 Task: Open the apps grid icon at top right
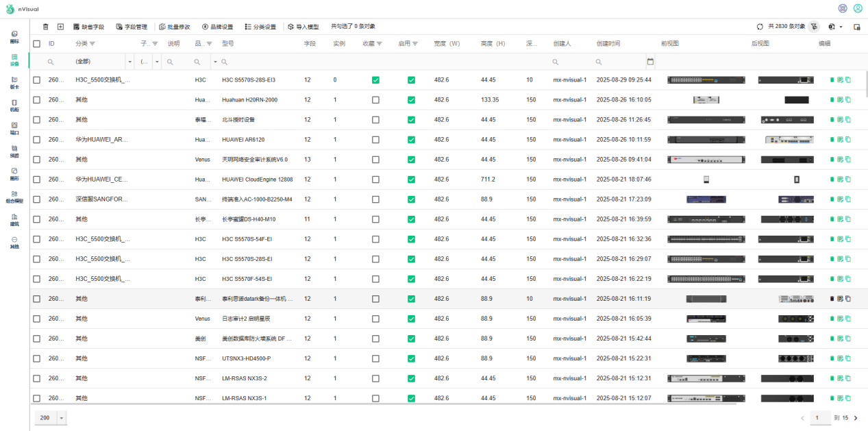[843, 8]
